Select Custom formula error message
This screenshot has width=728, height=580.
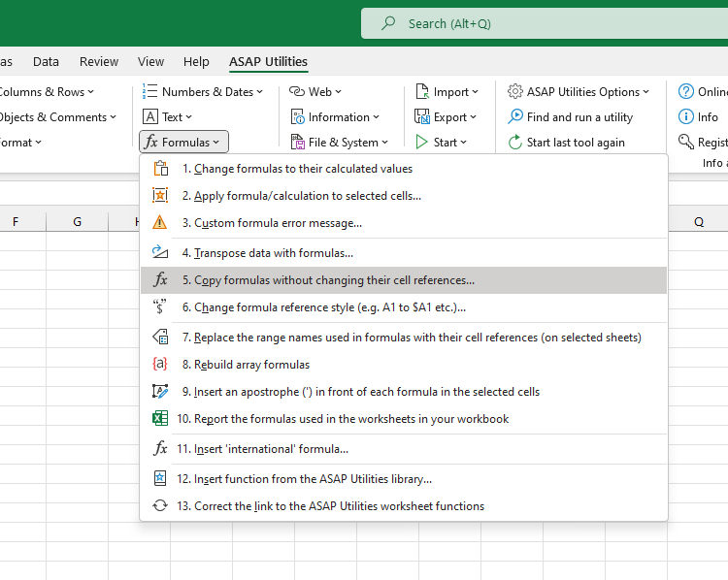click(x=404, y=223)
